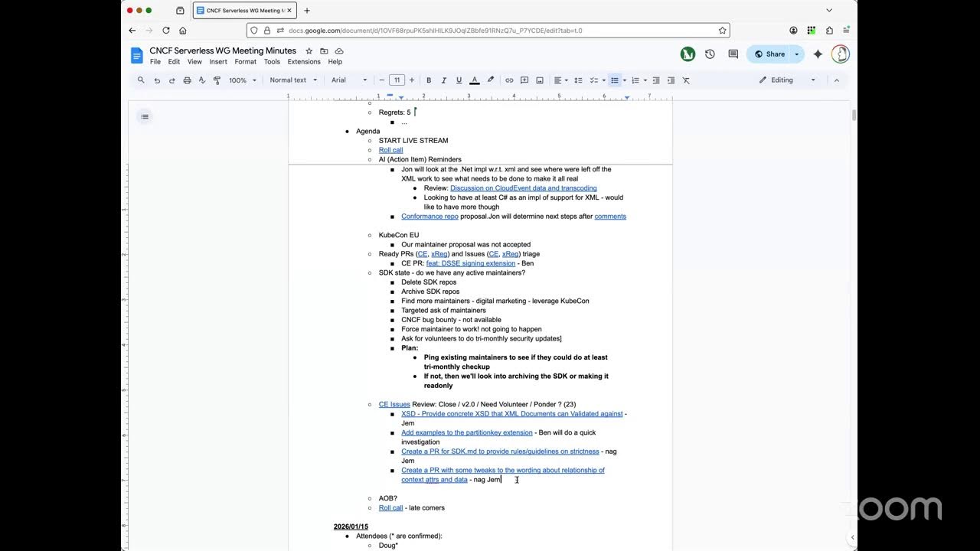Toggle bold formatting
Image resolution: width=980 pixels, height=551 pixels.
pos(429,80)
